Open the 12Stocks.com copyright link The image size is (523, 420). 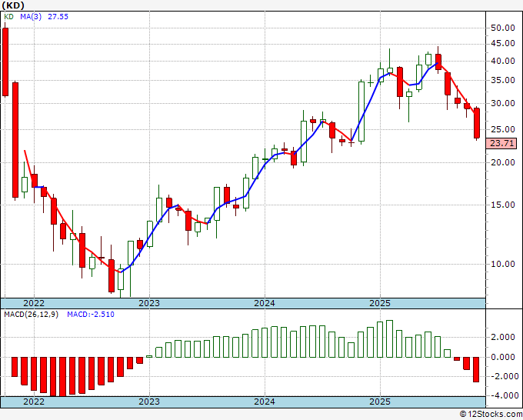(x=491, y=415)
